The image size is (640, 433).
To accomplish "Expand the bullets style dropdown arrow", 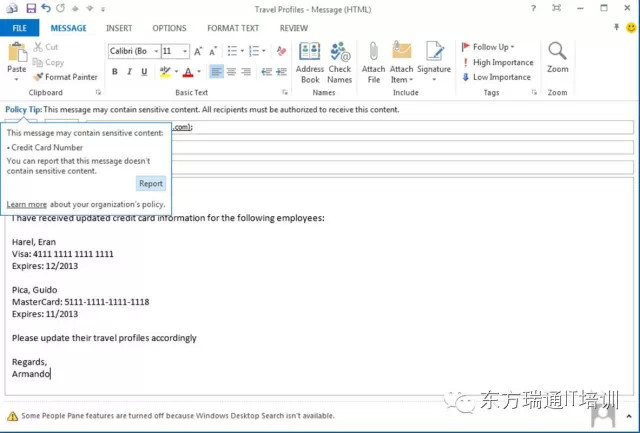I will click(242, 51).
